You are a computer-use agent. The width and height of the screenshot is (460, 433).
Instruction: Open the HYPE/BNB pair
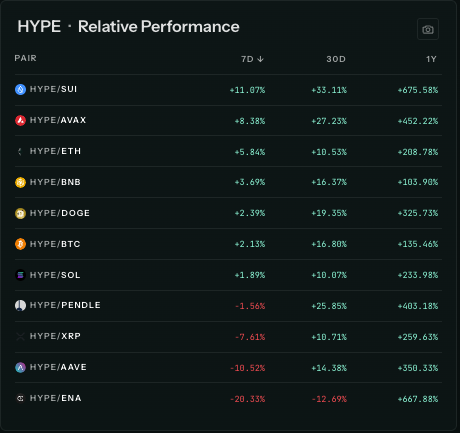[55, 182]
